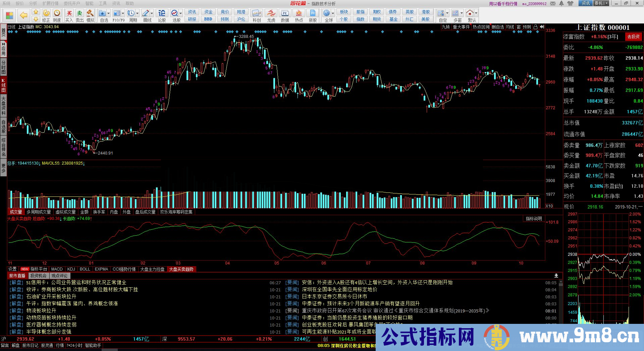This screenshot has width=644, height=351.
Task: Click the yellow up arrow icon
Action: click(36, 12)
